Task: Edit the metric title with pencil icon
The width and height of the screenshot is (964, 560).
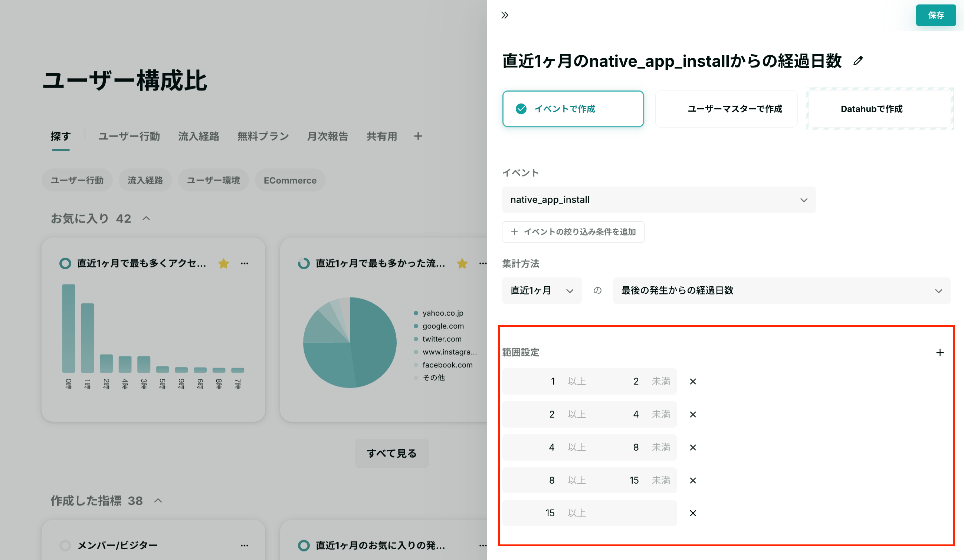Action: click(858, 61)
